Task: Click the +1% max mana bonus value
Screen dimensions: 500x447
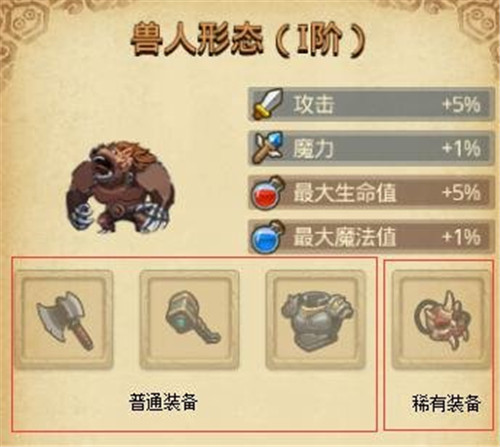Action: coord(461,237)
